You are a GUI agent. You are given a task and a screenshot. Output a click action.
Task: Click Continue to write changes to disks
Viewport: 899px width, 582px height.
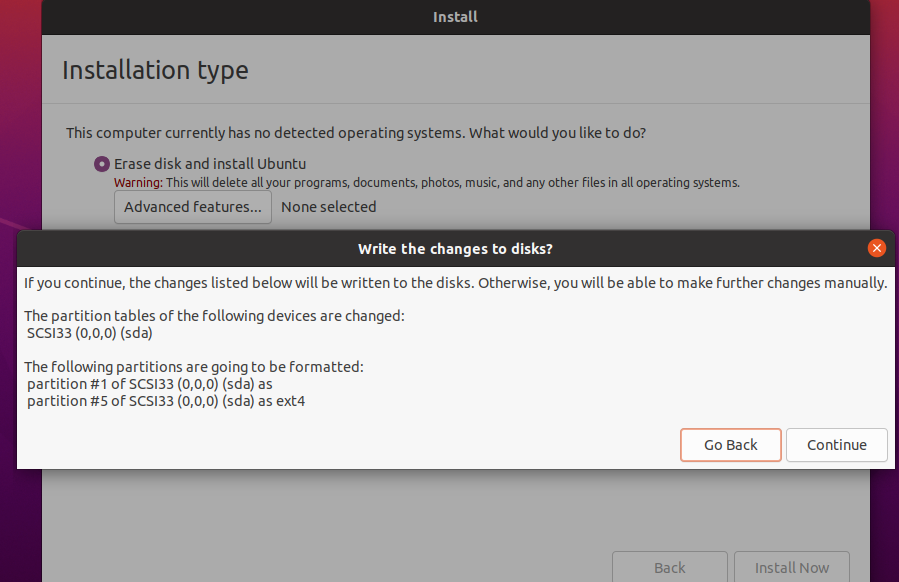[837, 445]
